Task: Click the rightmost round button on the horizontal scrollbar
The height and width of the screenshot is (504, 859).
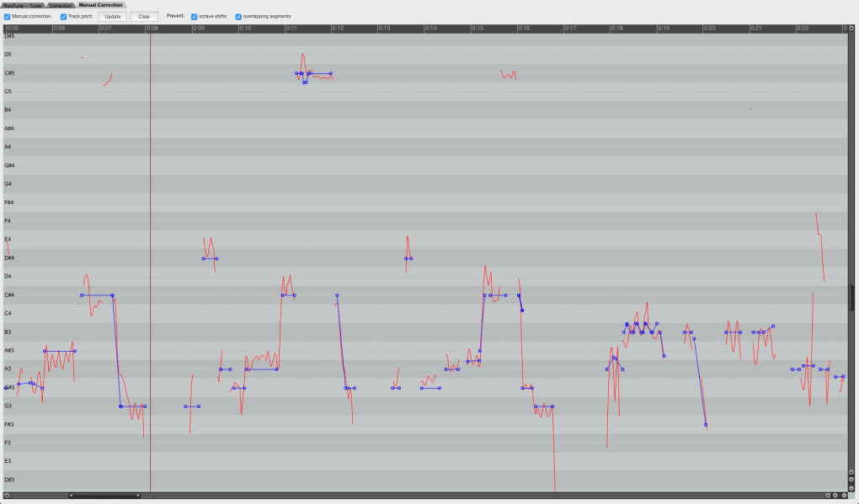Action: pos(844,496)
